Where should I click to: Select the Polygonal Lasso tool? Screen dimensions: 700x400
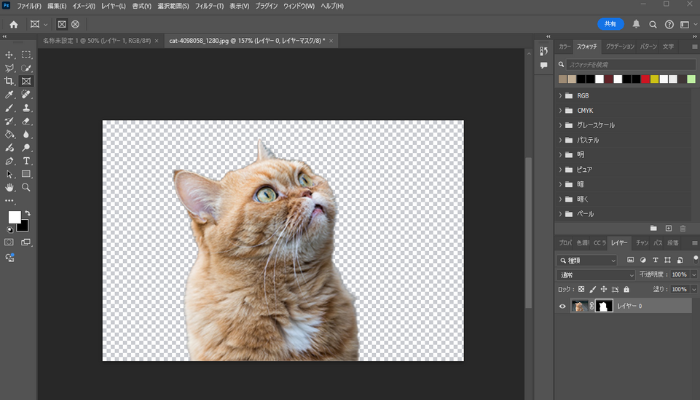click(9, 68)
